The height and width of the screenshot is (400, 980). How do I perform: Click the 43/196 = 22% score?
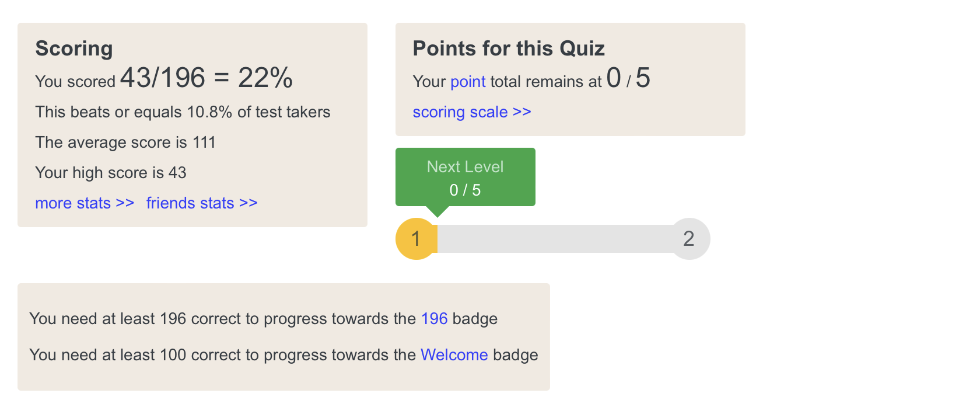click(206, 78)
